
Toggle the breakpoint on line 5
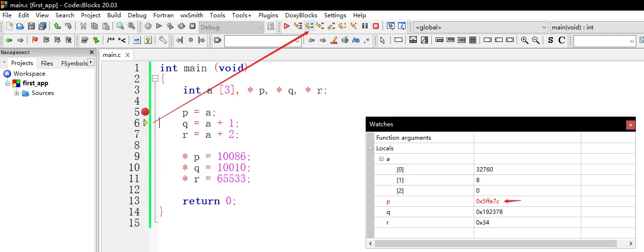(x=145, y=112)
